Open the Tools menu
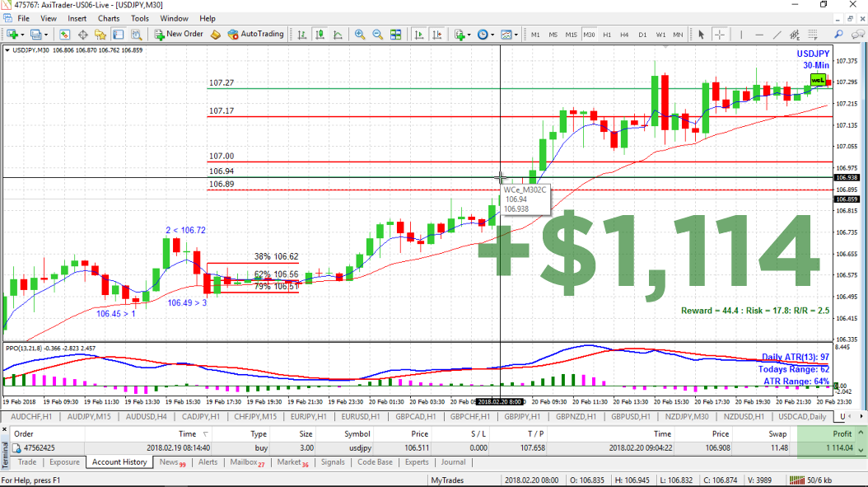Viewport: 868px width, 487px height. (x=139, y=18)
